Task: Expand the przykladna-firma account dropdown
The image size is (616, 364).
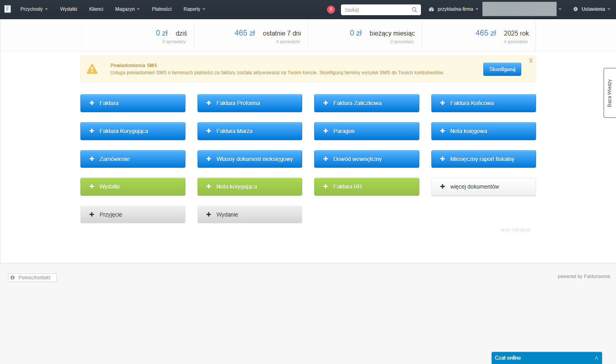Action: [x=453, y=9]
